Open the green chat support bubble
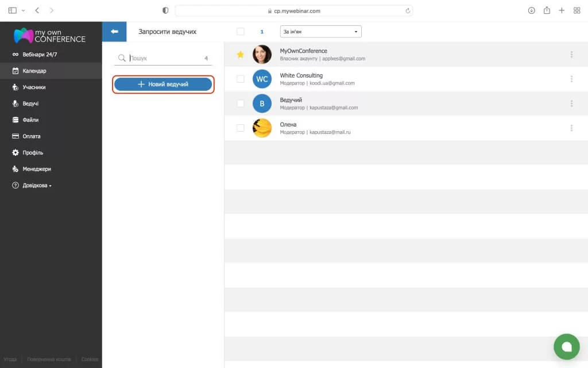Viewport: 588px width, 368px height. pyautogui.click(x=566, y=346)
